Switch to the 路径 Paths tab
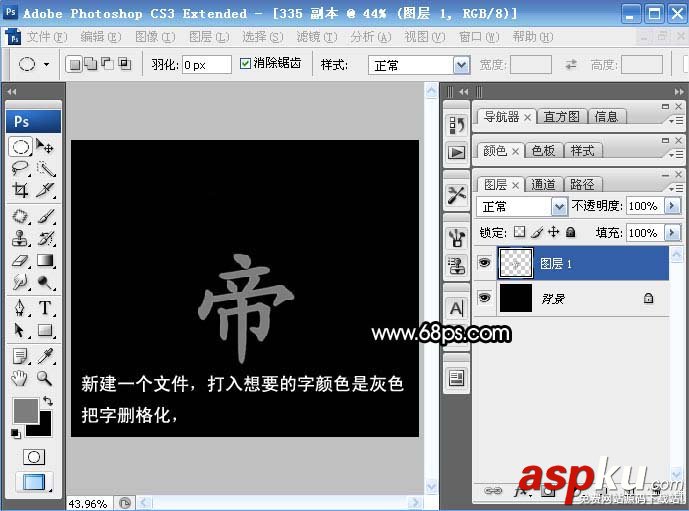 (x=582, y=185)
